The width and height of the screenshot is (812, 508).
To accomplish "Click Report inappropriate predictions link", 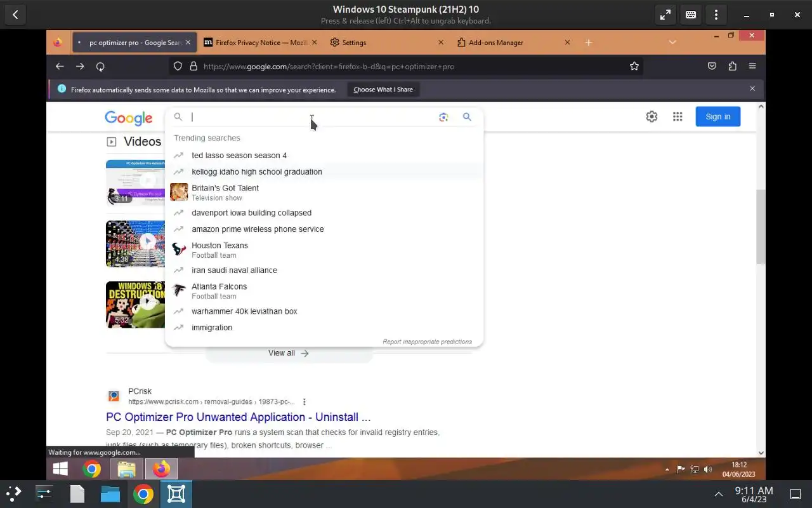I will tap(427, 342).
